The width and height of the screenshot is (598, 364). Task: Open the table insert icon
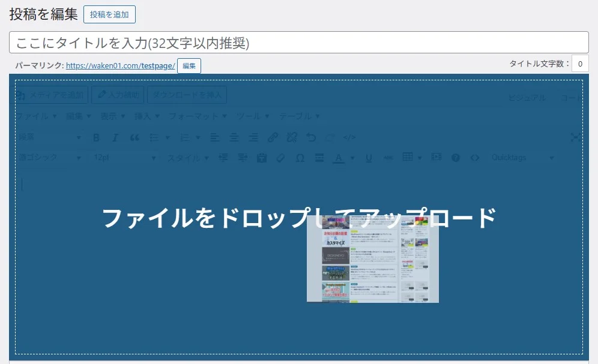point(408,157)
